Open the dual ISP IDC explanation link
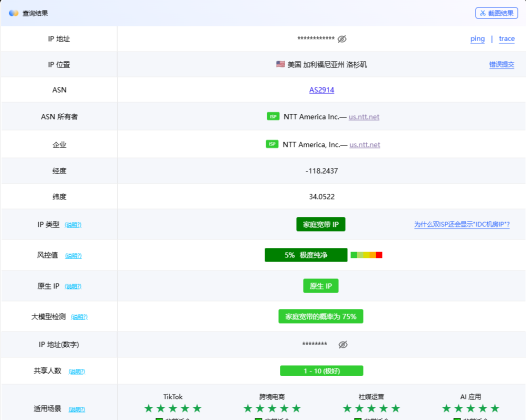The image size is (526, 420). pyautogui.click(x=462, y=224)
